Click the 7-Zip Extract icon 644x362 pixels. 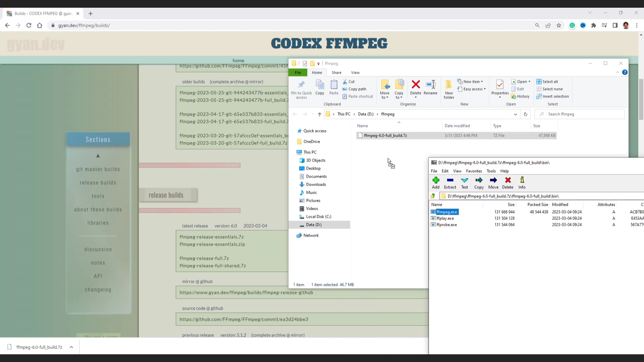tap(450, 183)
